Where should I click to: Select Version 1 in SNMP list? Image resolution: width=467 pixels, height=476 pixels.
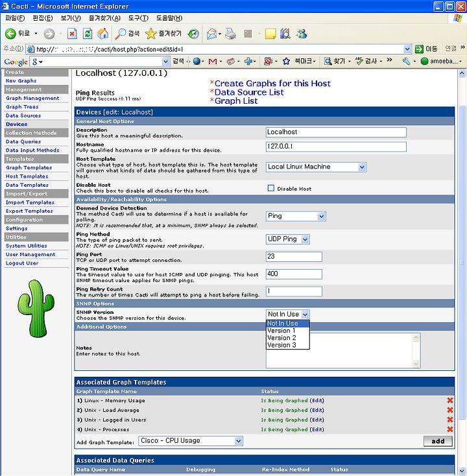point(287,331)
